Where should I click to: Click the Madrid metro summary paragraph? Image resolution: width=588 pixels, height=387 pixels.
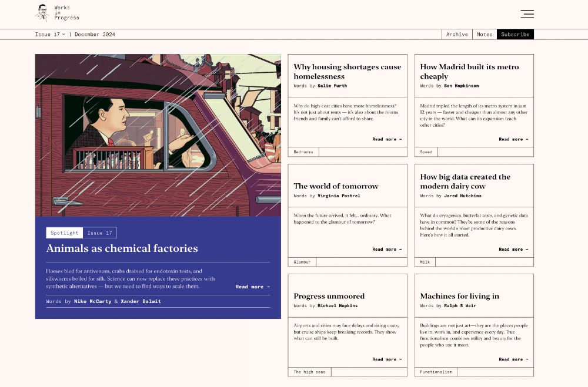(473, 115)
